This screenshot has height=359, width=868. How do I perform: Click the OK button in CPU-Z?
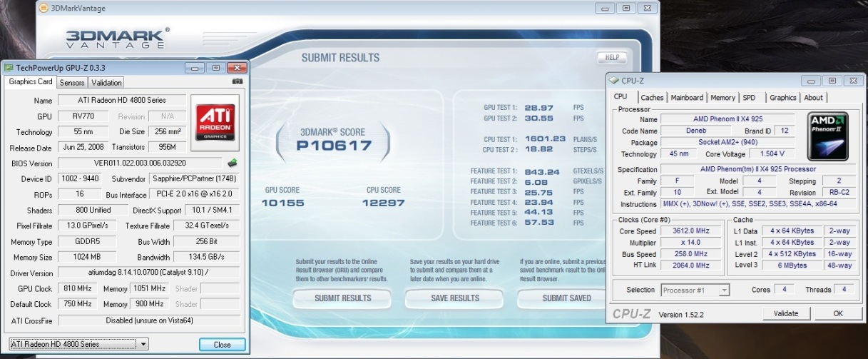[x=838, y=313]
